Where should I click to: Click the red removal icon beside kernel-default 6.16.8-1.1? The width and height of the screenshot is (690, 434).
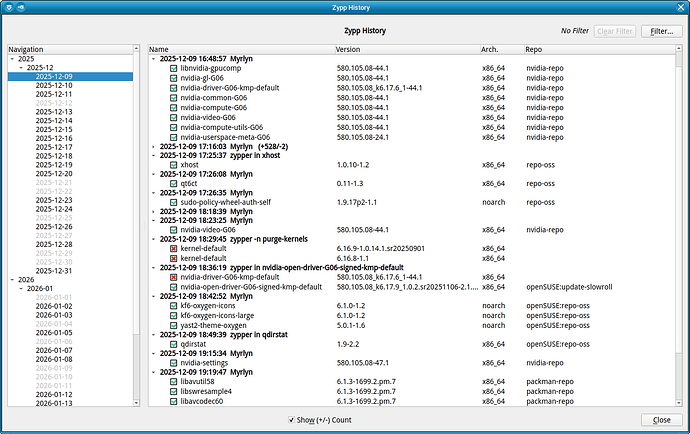[173, 258]
